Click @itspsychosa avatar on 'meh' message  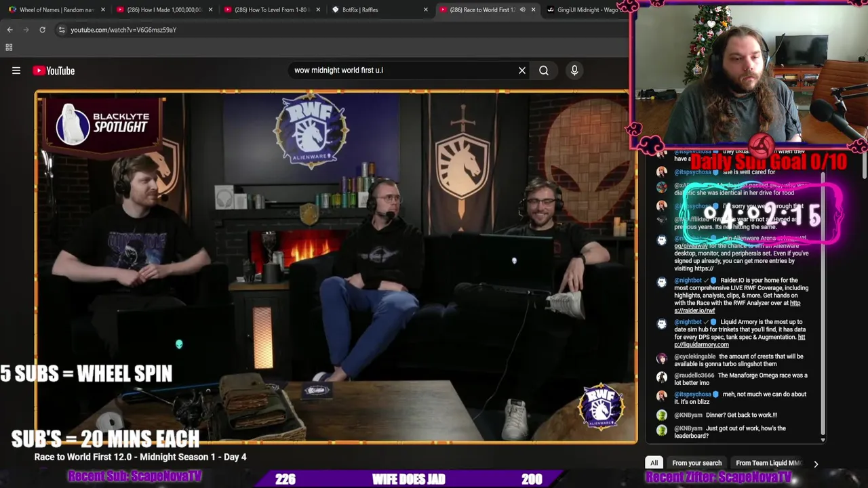click(662, 396)
